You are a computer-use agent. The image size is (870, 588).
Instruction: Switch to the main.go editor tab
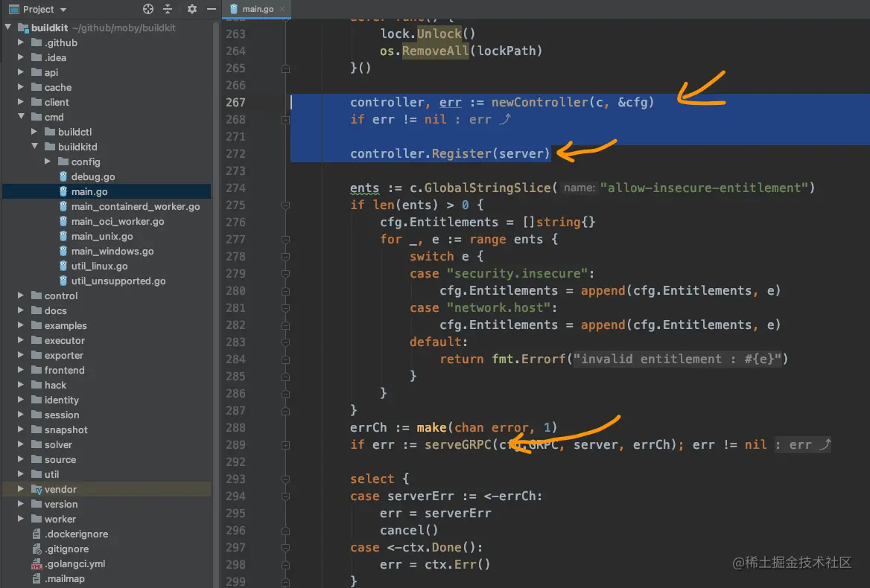[256, 10]
